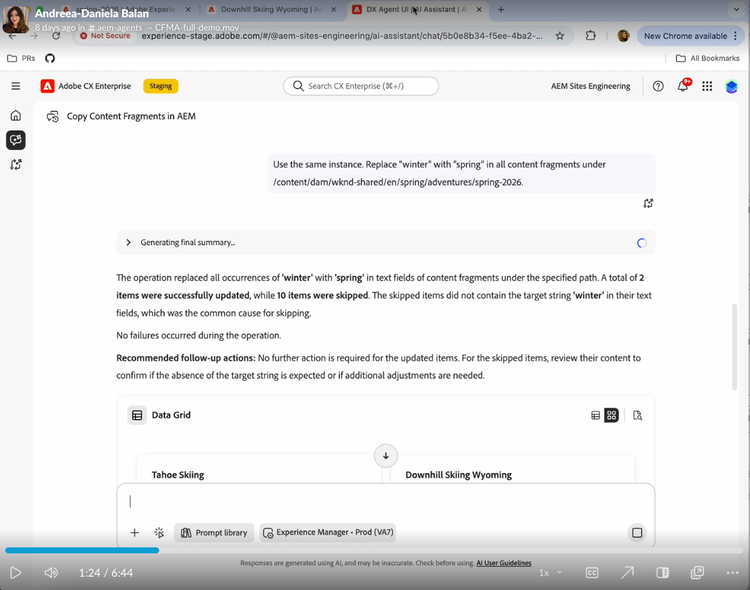The height and width of the screenshot is (590, 750).
Task: Go to Home in left sidebar
Action: point(16,115)
